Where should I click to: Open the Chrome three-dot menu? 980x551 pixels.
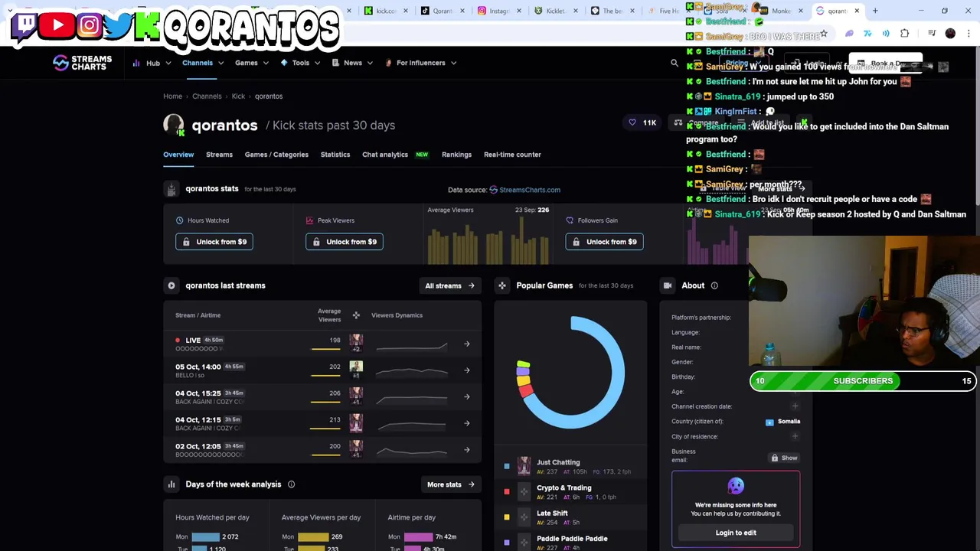tap(969, 33)
